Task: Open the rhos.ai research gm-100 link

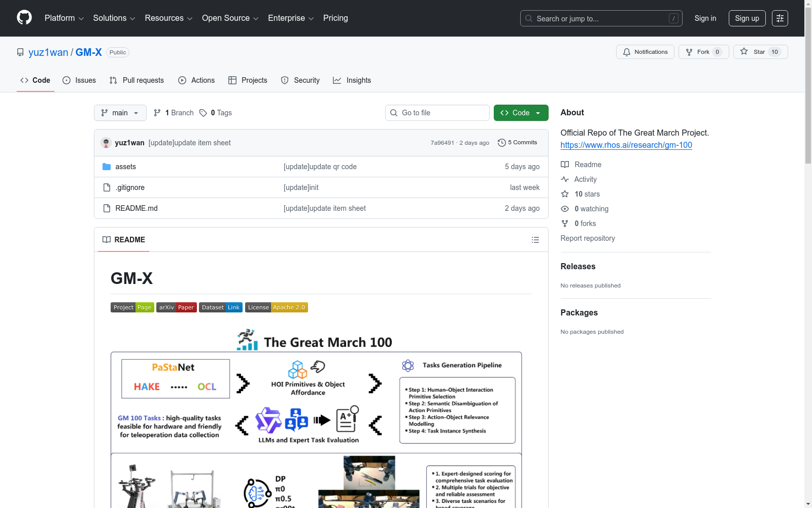Action: [x=626, y=145]
